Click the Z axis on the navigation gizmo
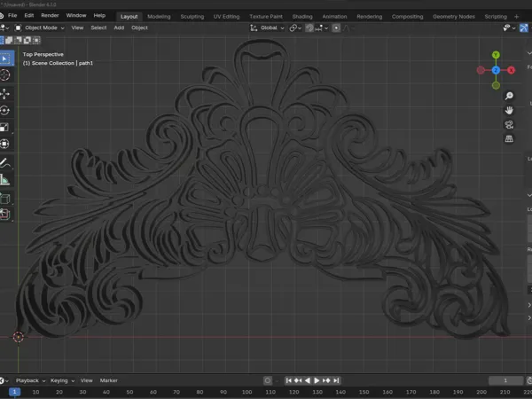 pos(496,70)
